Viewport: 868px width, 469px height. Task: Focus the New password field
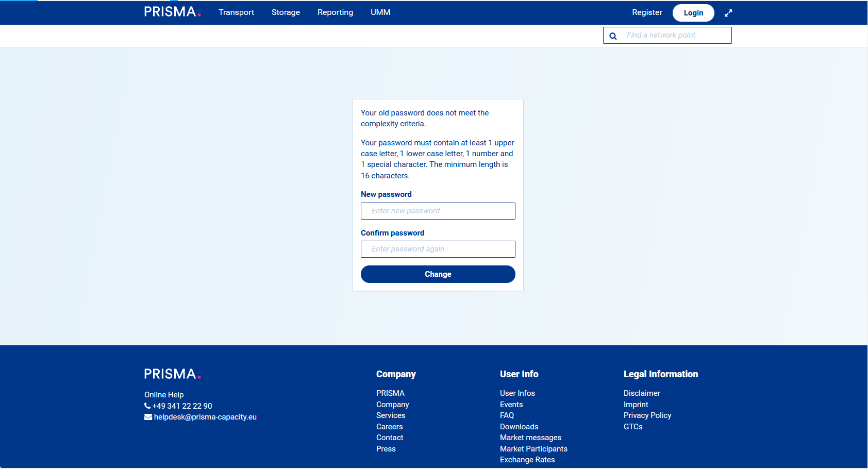438,211
